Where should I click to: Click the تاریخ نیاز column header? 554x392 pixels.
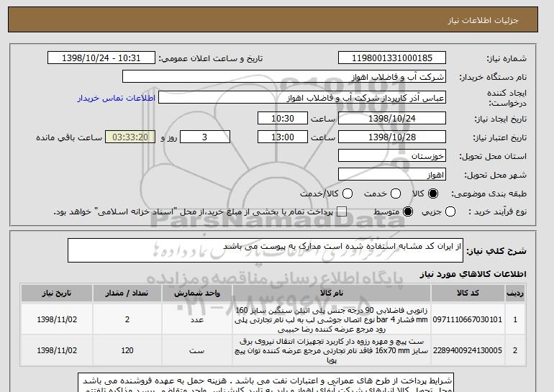tap(57, 293)
